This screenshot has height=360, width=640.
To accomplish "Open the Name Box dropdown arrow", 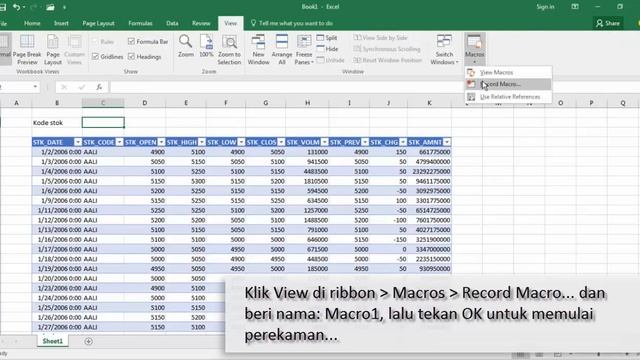I will tap(35, 87).
